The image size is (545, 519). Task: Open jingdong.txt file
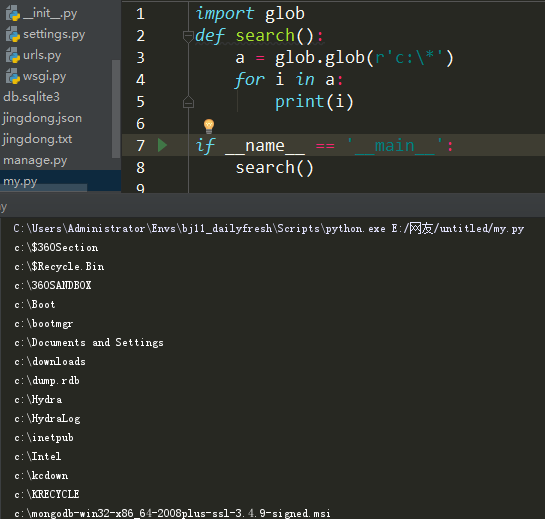click(38, 139)
